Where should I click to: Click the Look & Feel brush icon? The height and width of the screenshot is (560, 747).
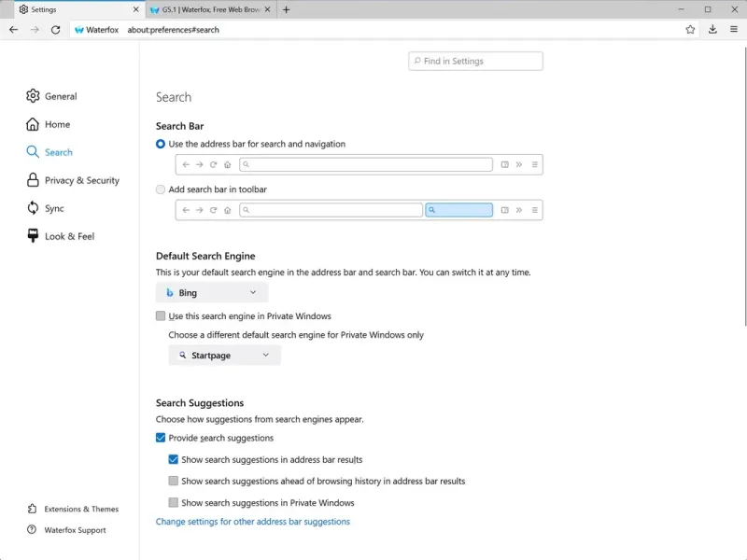(x=34, y=236)
